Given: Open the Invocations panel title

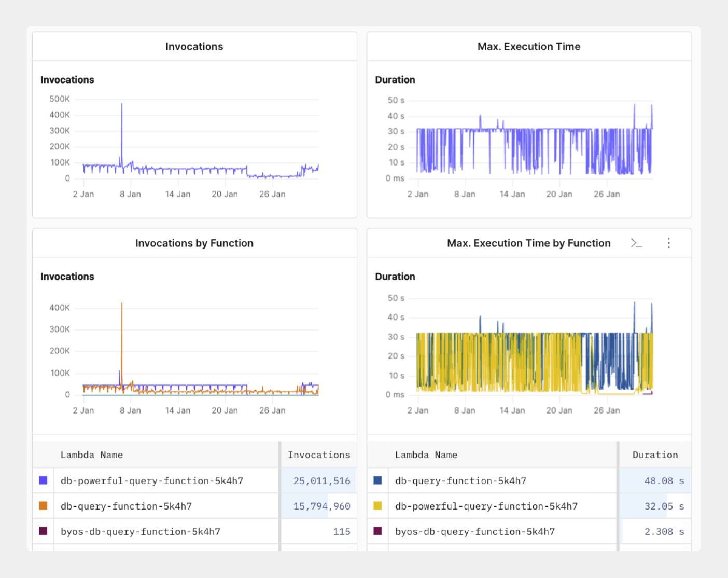Looking at the screenshot, I should coord(194,46).
